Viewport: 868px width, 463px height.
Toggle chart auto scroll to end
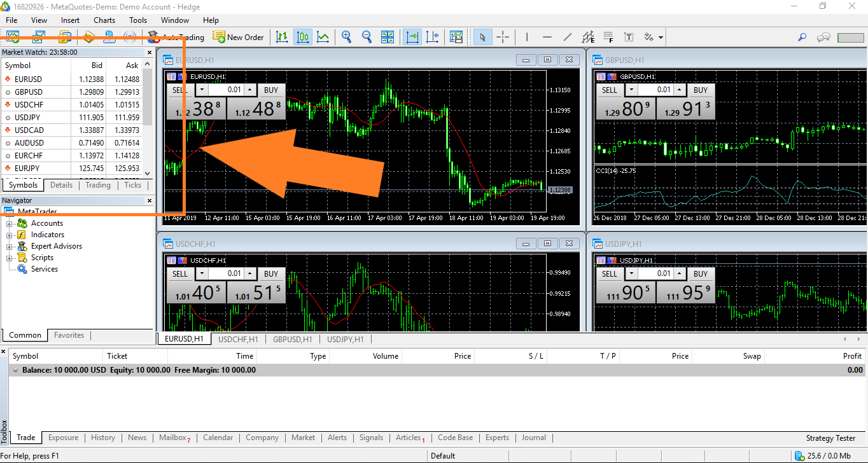coord(412,37)
